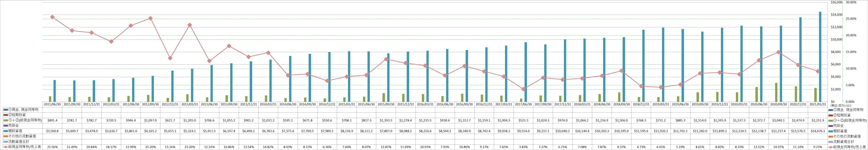Click the green 総現金同等物 bar for 2020/09/30

776,92
